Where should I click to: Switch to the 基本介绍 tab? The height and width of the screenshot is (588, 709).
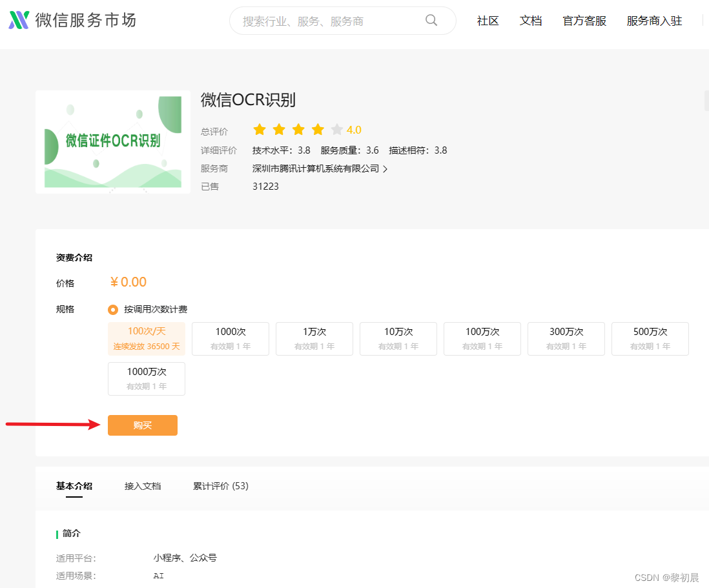[74, 486]
